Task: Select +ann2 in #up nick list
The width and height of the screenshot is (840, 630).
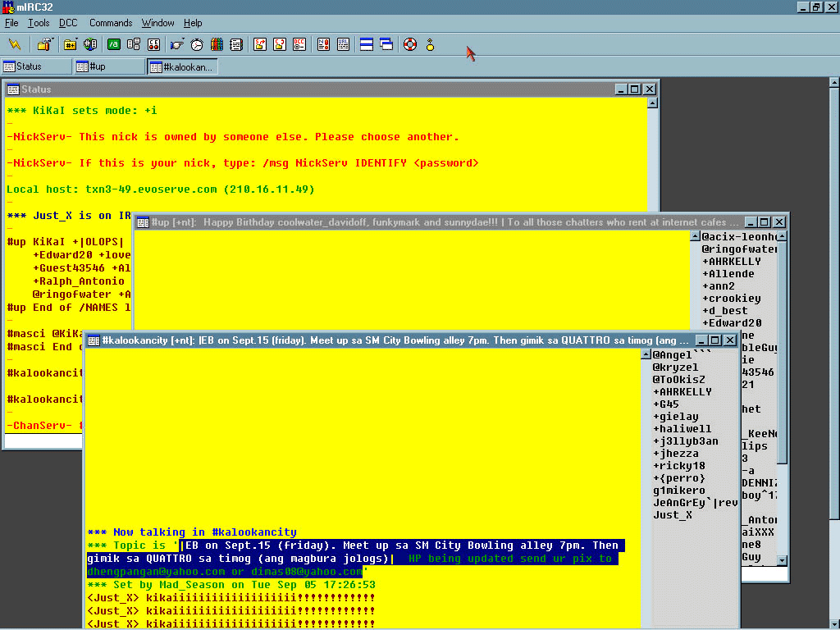Action: (718, 286)
